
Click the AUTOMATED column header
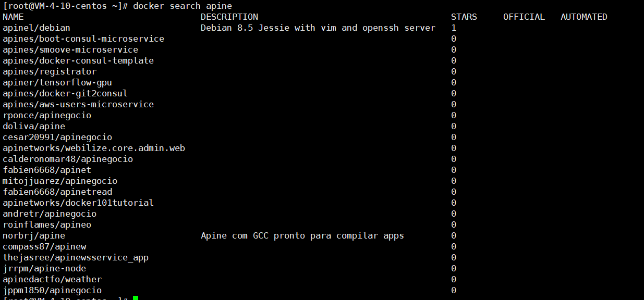(x=584, y=17)
